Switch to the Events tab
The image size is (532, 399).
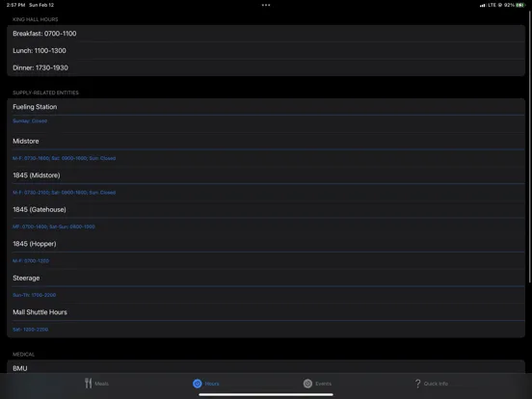(x=317, y=384)
